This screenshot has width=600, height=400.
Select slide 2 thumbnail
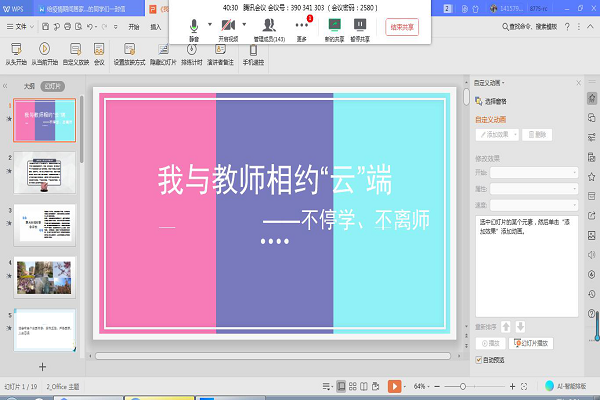click(45, 173)
